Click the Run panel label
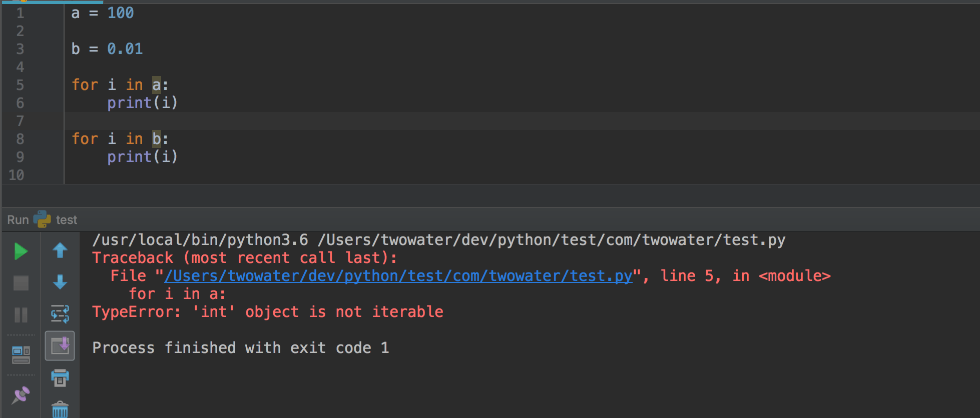 tap(18, 220)
